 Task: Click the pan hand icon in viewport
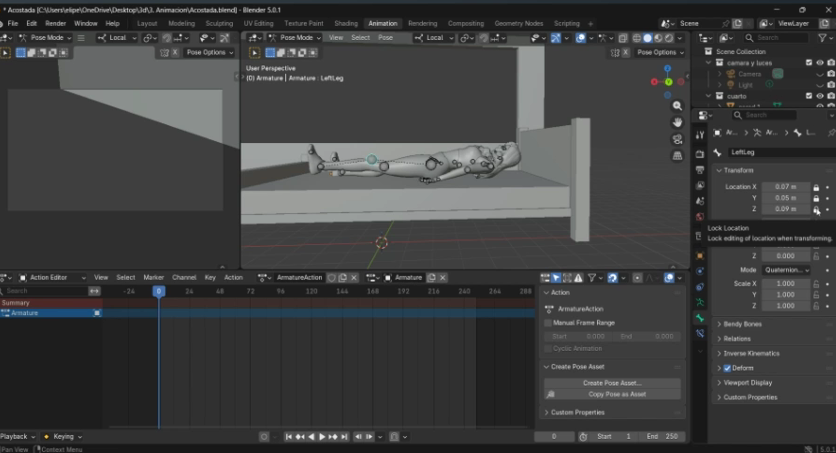pyautogui.click(x=678, y=122)
